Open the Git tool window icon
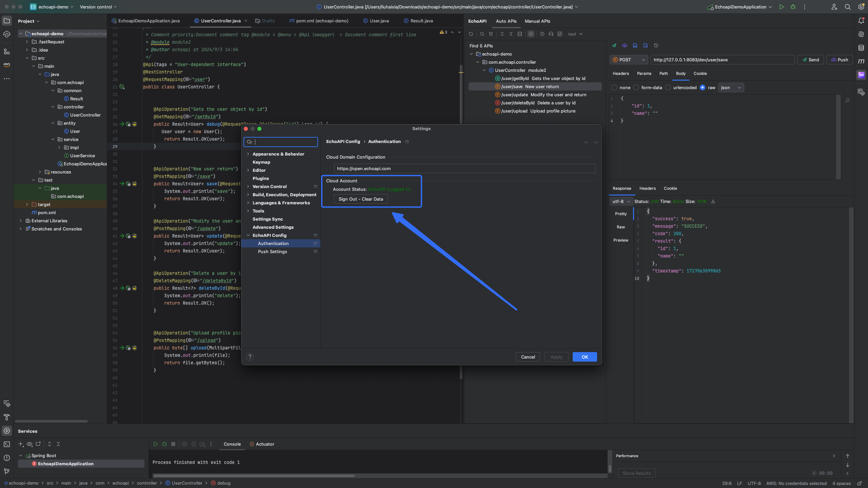The height and width of the screenshot is (488, 868). tap(7, 471)
